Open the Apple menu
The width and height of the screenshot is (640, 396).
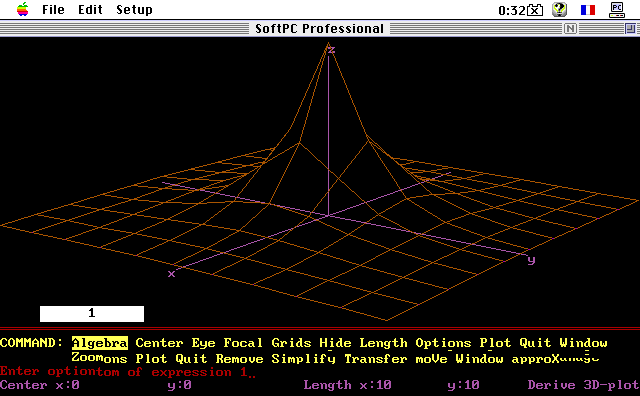coord(22,9)
